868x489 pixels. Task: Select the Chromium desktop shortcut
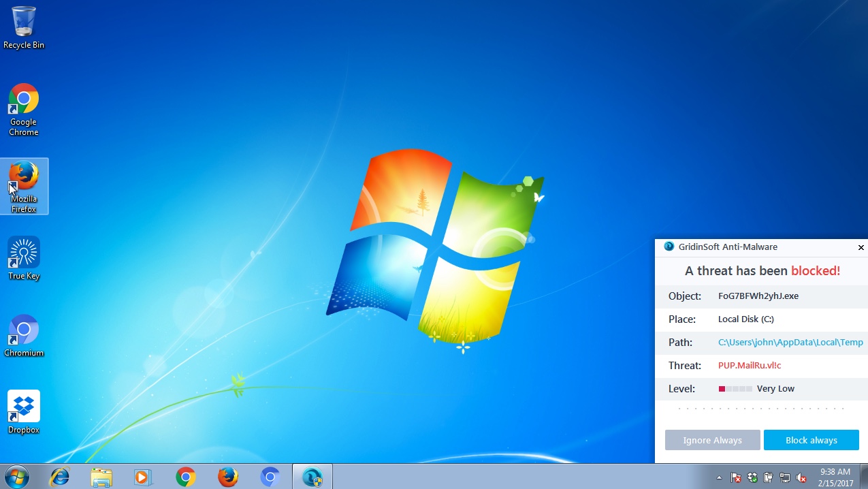24,335
